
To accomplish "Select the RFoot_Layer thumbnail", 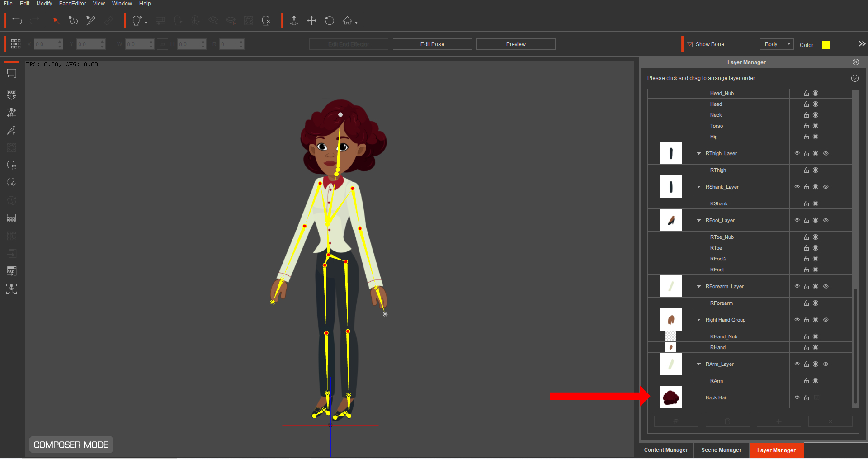I will (x=671, y=220).
